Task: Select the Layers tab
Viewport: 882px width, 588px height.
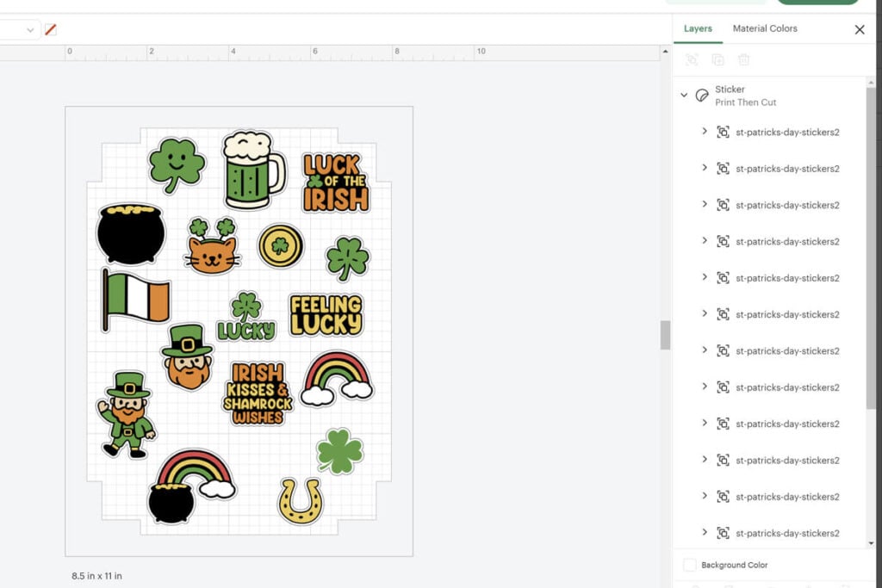Action: pos(698,28)
